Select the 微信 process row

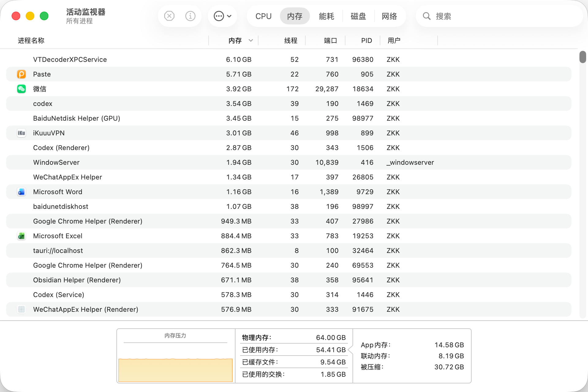[289, 89]
